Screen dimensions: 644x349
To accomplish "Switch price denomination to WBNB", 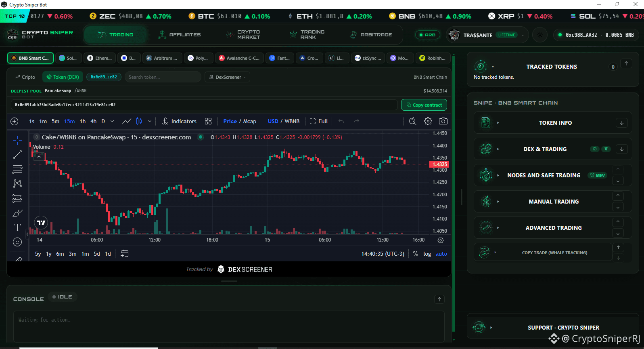I will [292, 121].
